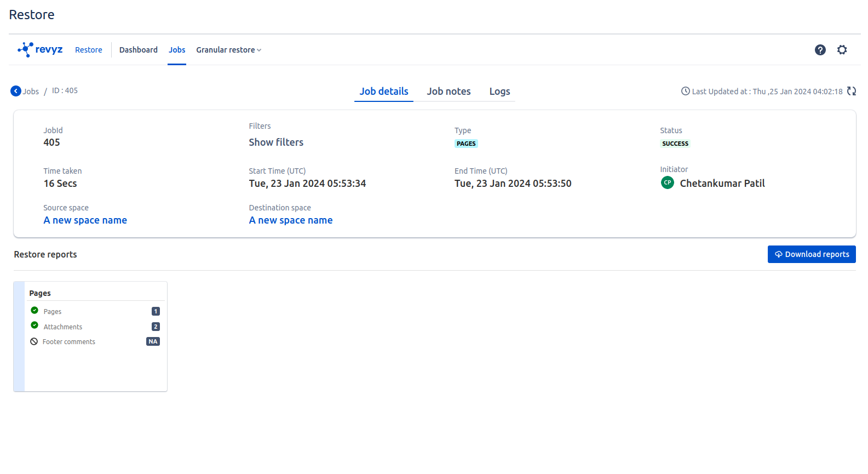Open the help question mark icon
Viewport: 868px width, 474px height.
coord(820,50)
